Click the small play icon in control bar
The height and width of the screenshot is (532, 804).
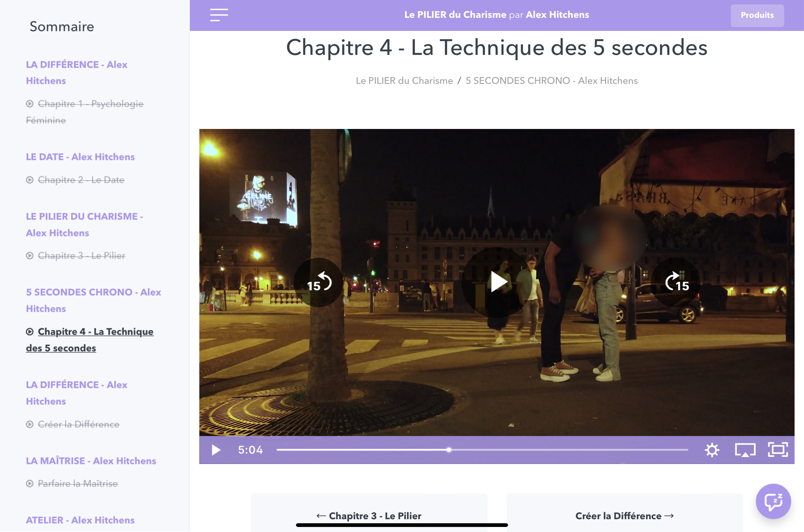(216, 450)
